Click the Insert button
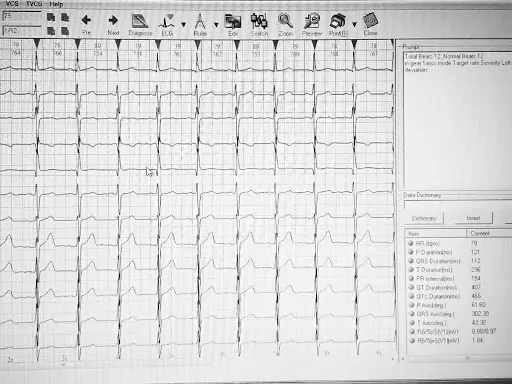This screenshot has height=384, width=512. pyautogui.click(x=473, y=218)
